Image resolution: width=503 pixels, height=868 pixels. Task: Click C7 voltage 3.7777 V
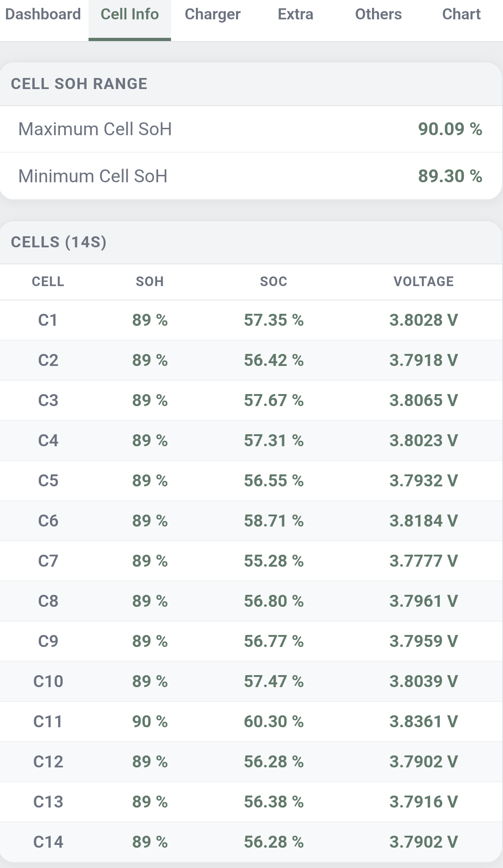coord(424,561)
